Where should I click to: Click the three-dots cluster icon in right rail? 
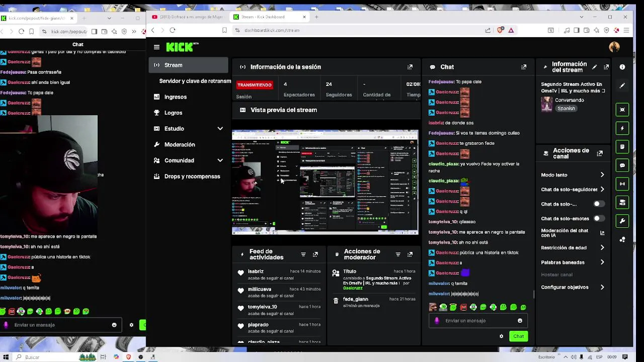[x=622, y=239]
